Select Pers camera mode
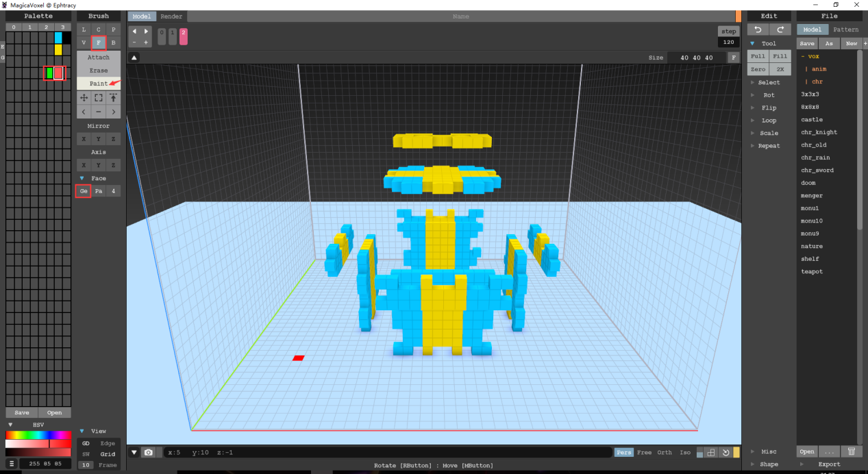 623,453
